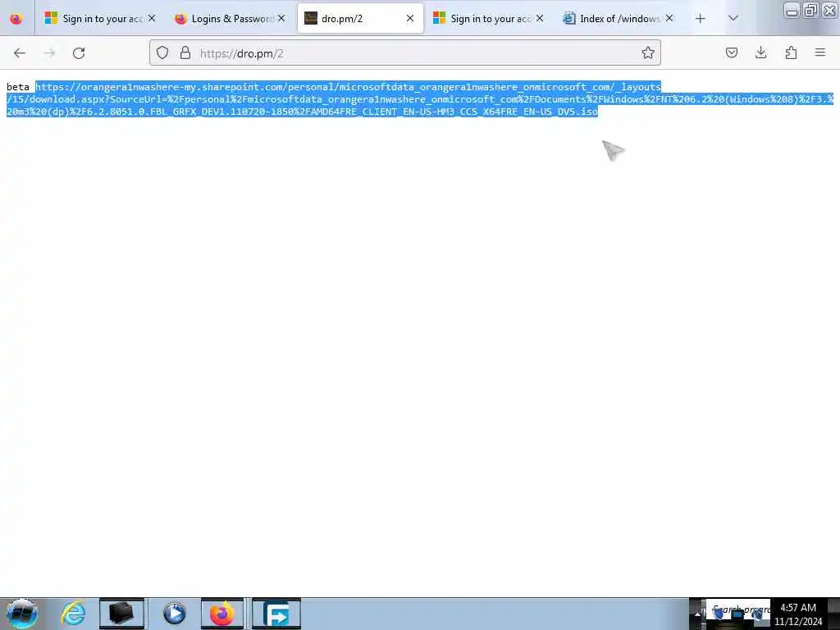Launch Internet Explorer from taskbar
This screenshot has width=840, height=630.
(x=73, y=614)
